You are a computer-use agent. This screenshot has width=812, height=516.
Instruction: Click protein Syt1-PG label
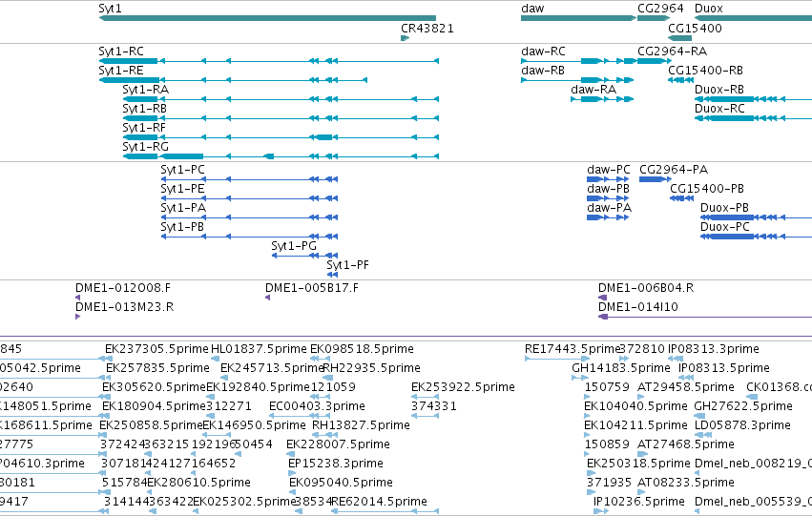[x=294, y=246]
